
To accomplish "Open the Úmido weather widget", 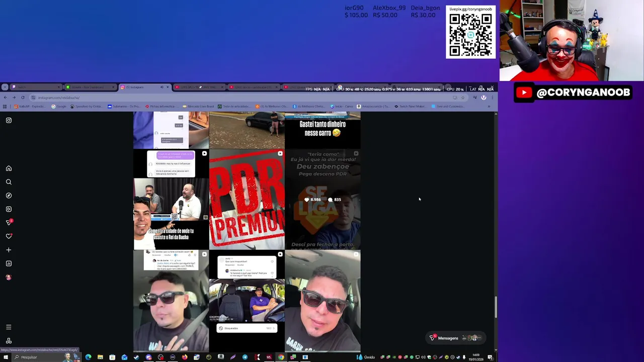I will (366, 357).
